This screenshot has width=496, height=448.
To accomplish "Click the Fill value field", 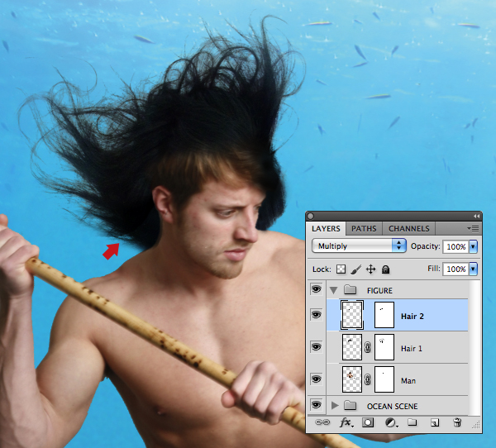I will [455, 269].
